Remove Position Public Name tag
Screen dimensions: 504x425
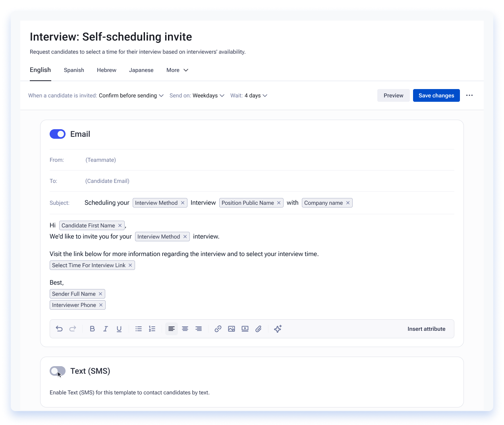tap(279, 203)
